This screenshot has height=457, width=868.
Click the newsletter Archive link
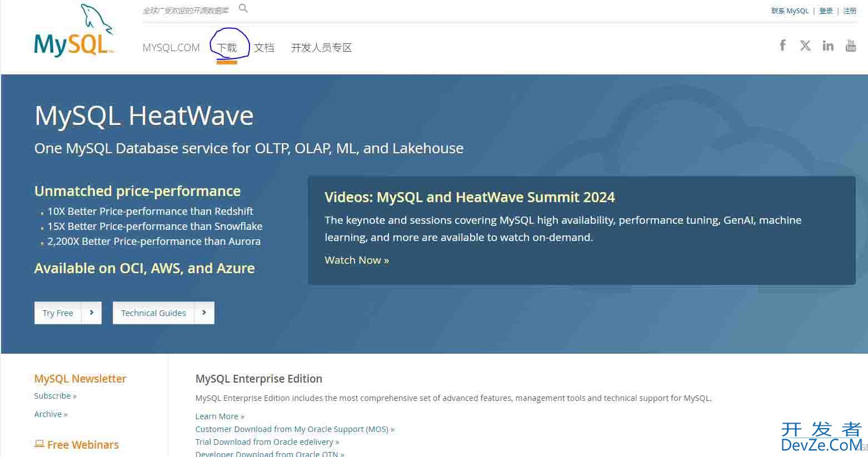(x=51, y=414)
